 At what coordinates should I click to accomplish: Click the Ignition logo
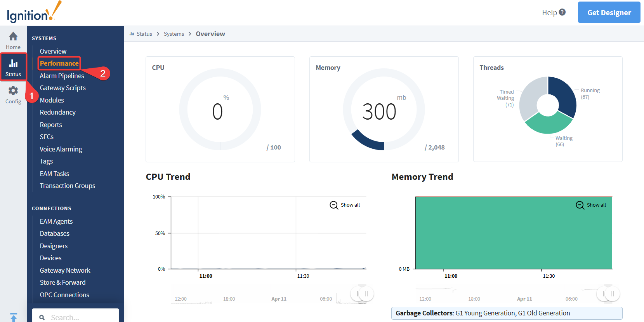point(34,12)
